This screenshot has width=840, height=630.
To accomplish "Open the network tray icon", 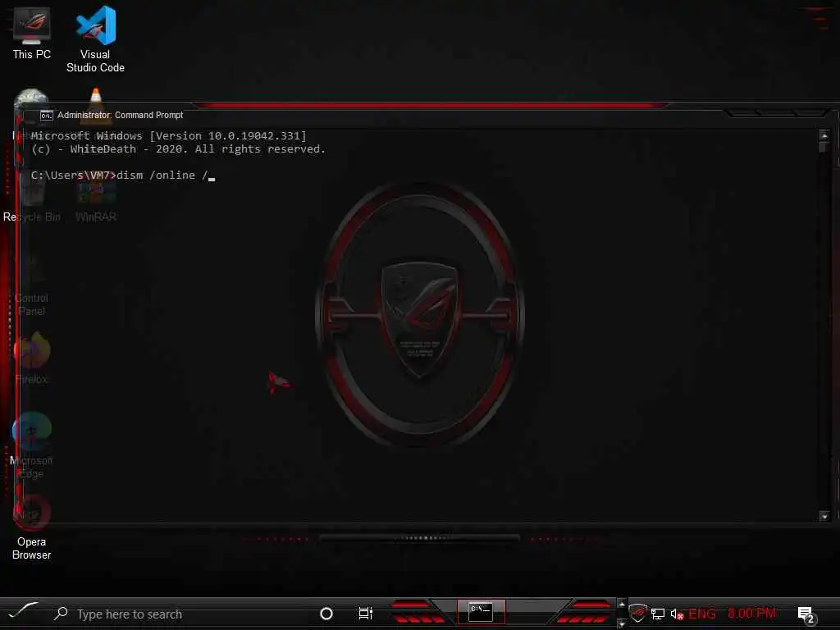I will [x=658, y=614].
